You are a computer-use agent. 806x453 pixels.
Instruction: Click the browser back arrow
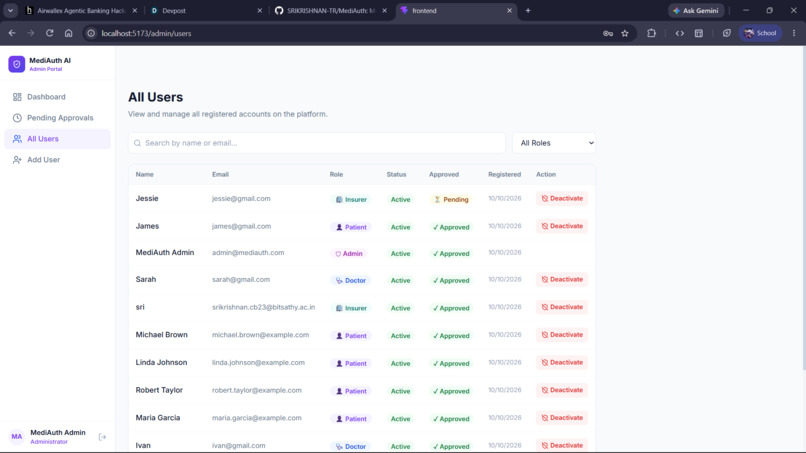coord(12,33)
